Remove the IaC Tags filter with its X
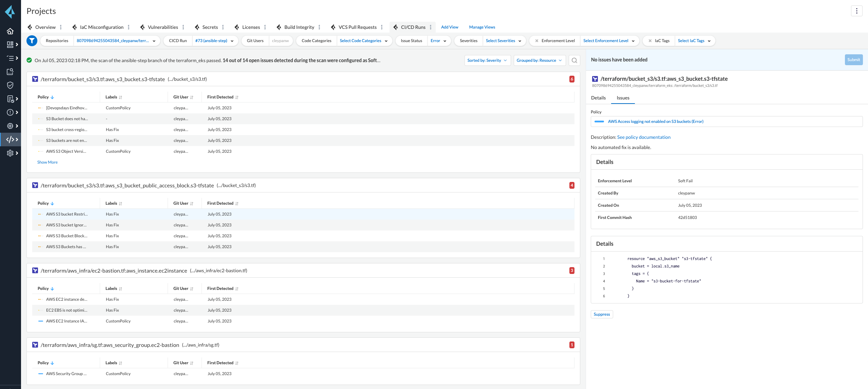 tap(650, 41)
